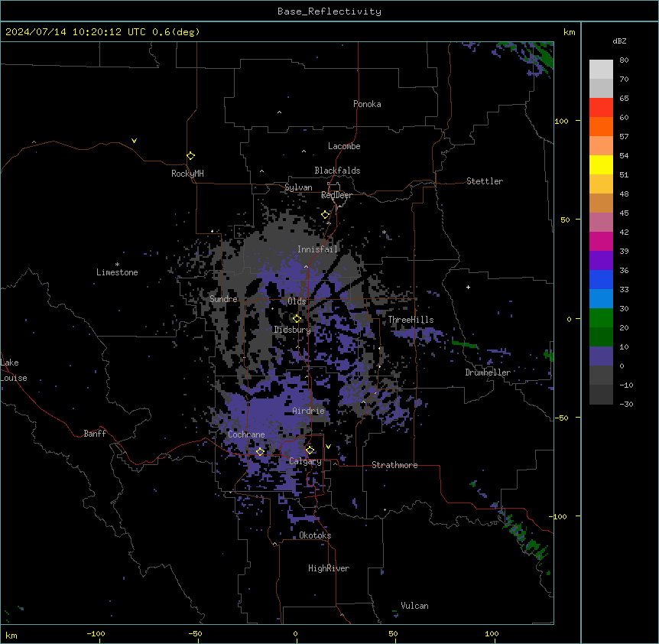Pick the magenta legend swatch between 42 and 39
Image resolution: width=659 pixels, height=644 pixels.
pyautogui.click(x=601, y=241)
